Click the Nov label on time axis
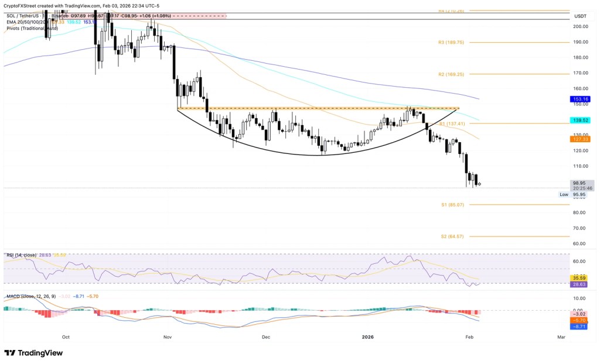The height and width of the screenshot is (364, 600). 168,337
